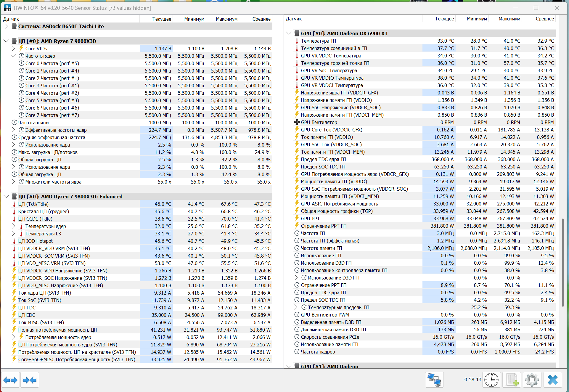Click the Среднее column header in right panel
Image resolution: width=569 pixels, height=392 pixels.
(x=544, y=19)
